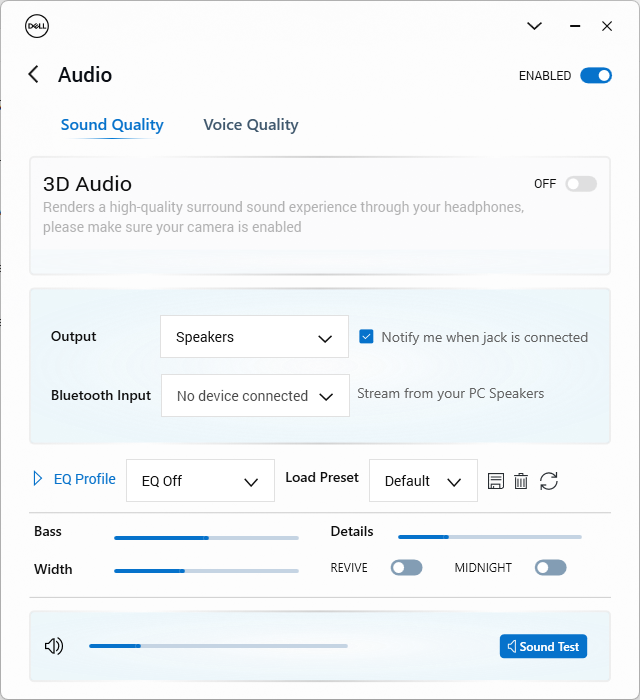640x700 pixels.
Task: Uncheck Notify me when jack is connected
Action: 366,337
